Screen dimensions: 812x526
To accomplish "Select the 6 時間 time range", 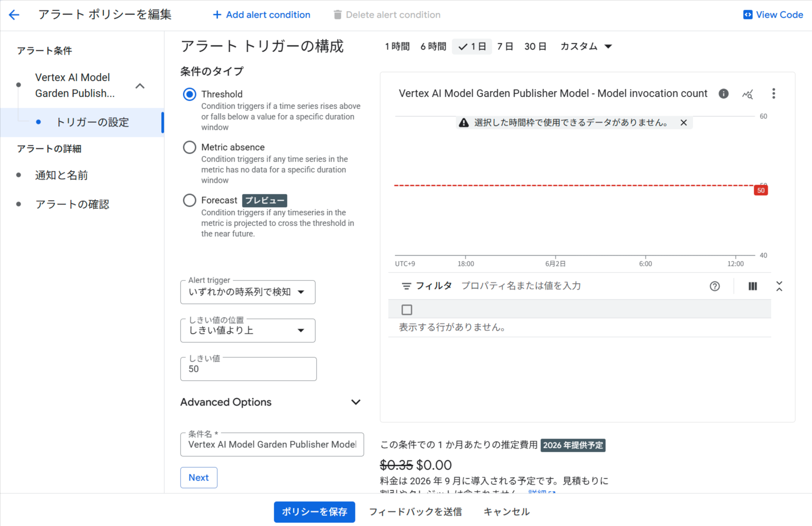I will pos(433,46).
